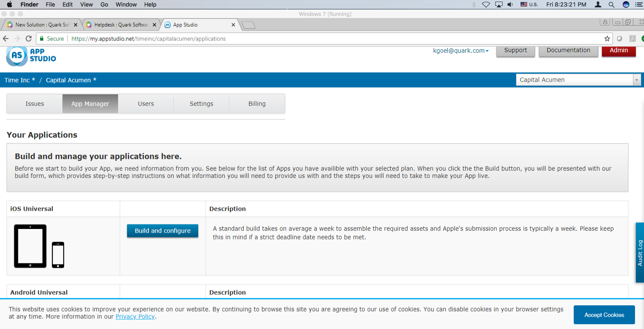The width and height of the screenshot is (644, 329).
Task: Accept Cookies
Action: click(604, 315)
